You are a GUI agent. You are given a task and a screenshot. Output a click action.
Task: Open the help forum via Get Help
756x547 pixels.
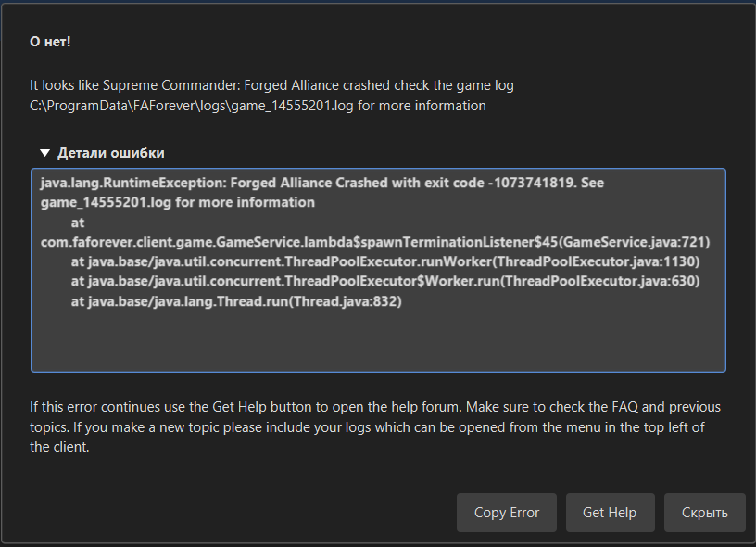coord(609,513)
